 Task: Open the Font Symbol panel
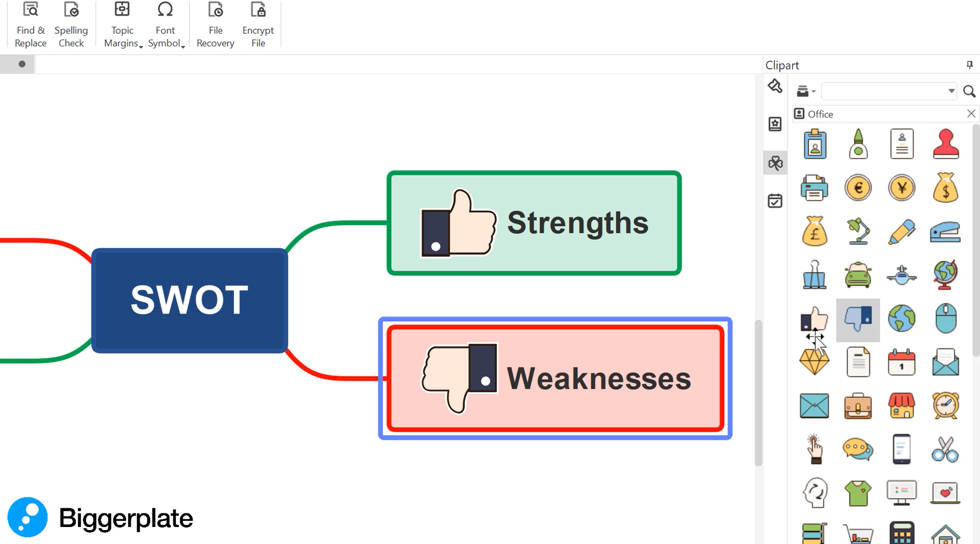tap(165, 24)
